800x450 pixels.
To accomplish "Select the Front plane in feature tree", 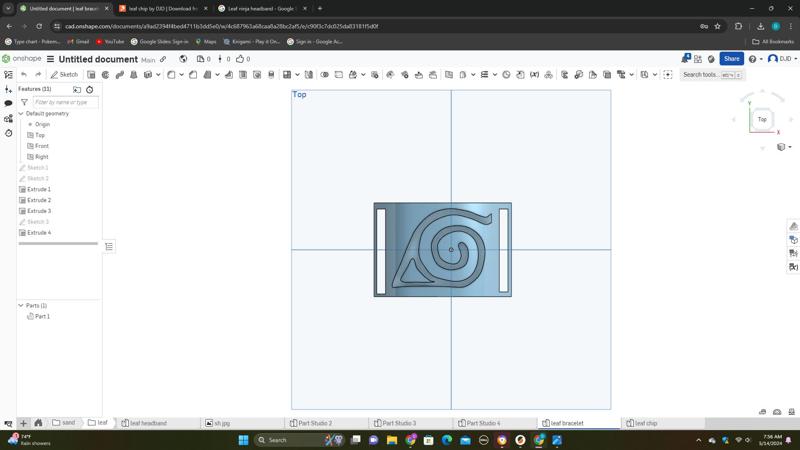I will (x=42, y=146).
